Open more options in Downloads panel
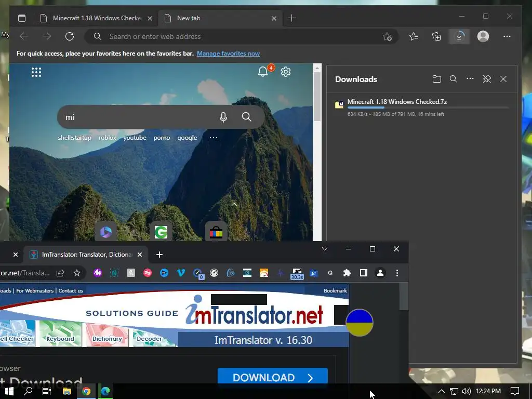The height and width of the screenshot is (399, 532). (x=470, y=79)
